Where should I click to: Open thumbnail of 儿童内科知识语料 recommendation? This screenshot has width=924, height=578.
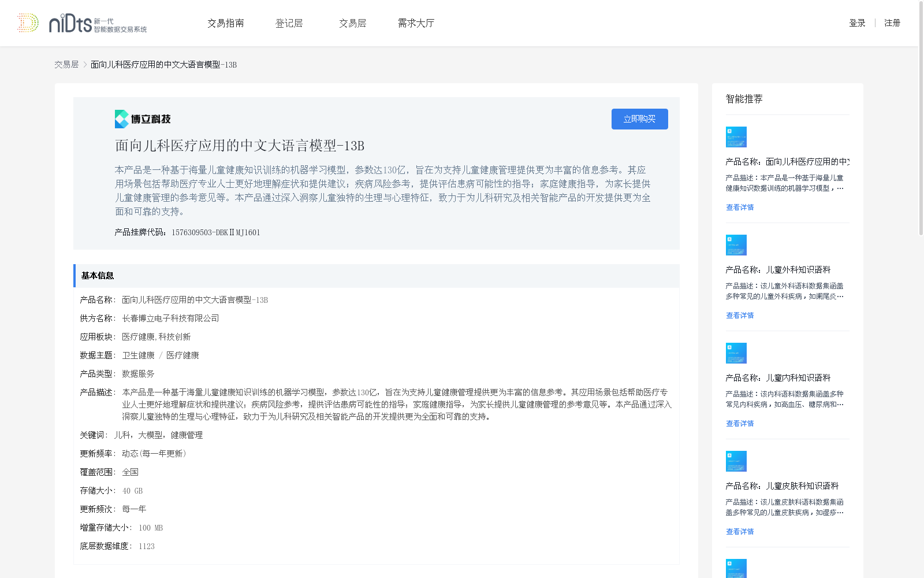click(x=736, y=353)
